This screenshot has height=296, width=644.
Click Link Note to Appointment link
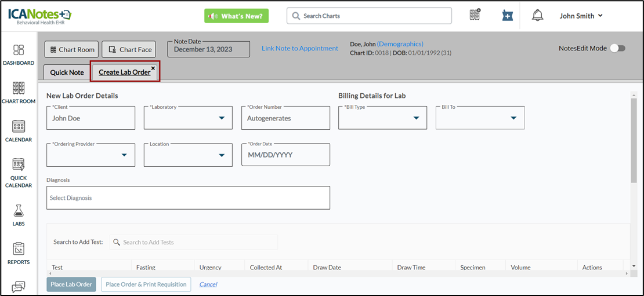point(299,49)
